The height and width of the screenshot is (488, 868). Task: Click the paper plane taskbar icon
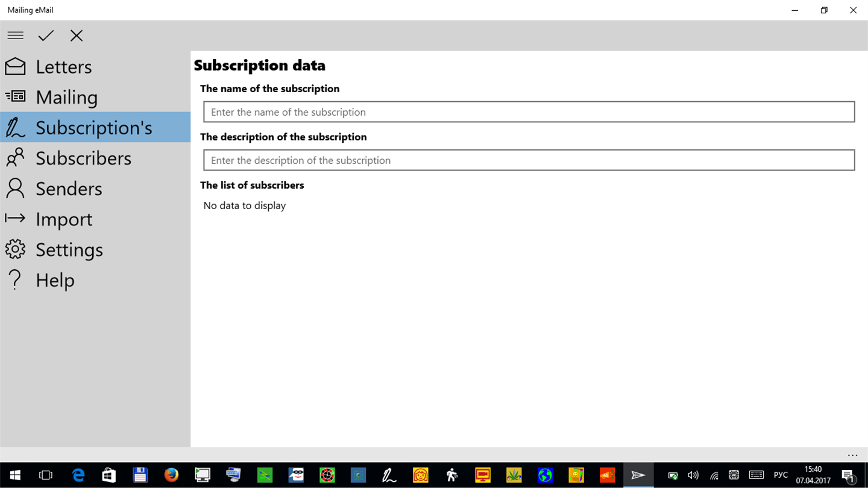pyautogui.click(x=638, y=475)
